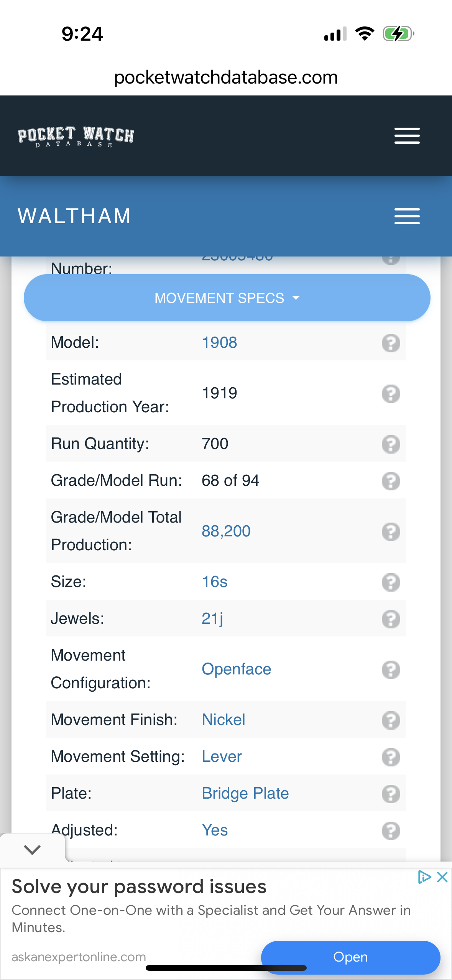Open the Waltham section hamburger menu
Image resolution: width=452 pixels, height=980 pixels.
pos(407,216)
